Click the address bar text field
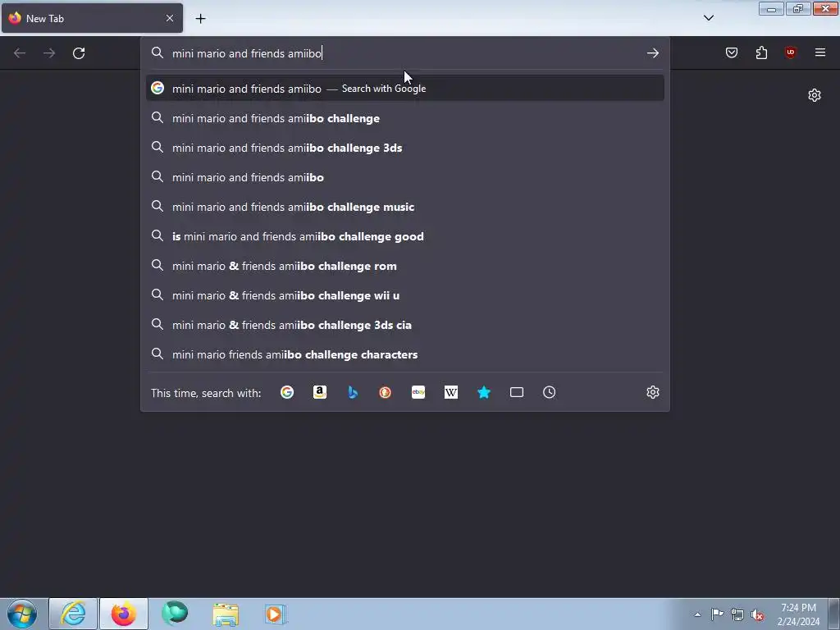 pos(404,53)
